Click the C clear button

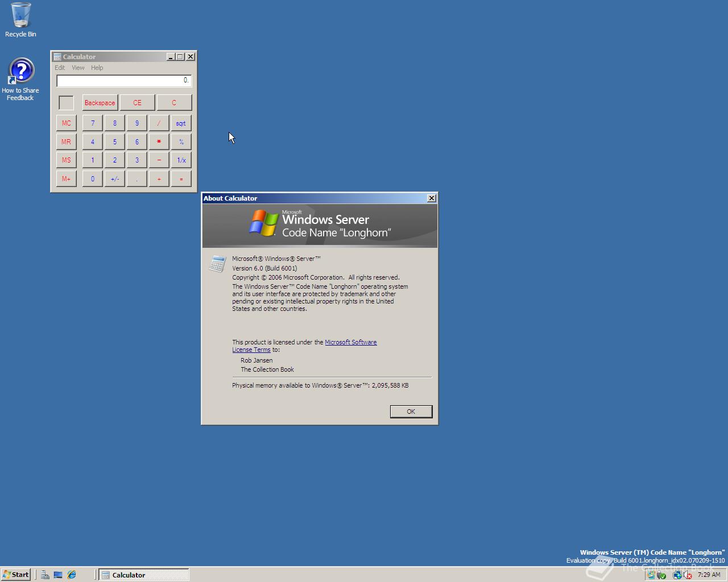[174, 103]
